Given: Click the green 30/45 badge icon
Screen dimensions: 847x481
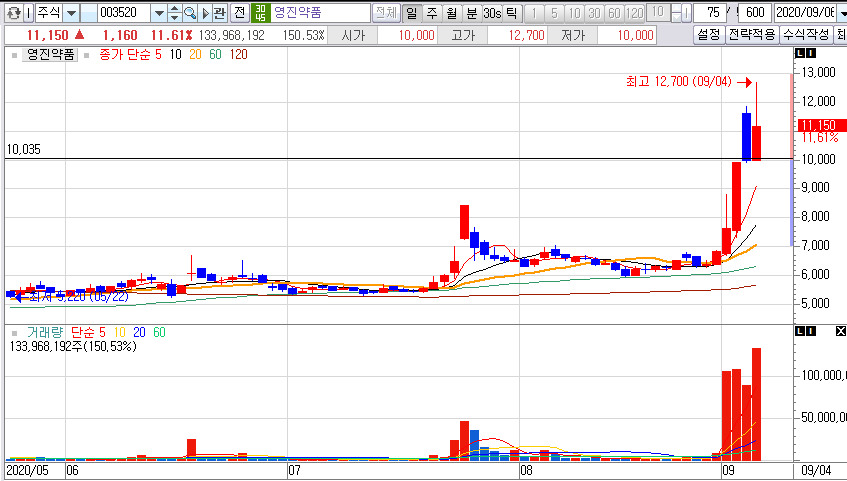Looking at the screenshot, I should 260,13.
